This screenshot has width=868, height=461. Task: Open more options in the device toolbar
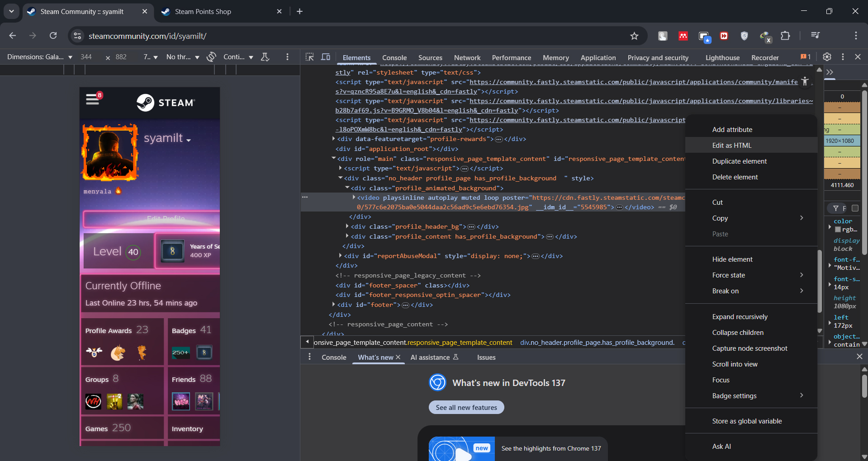287,57
